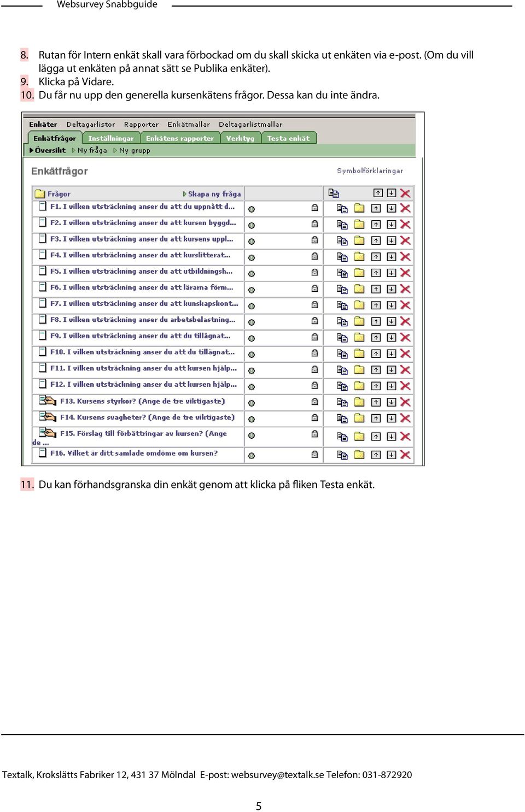Open the Enkätmallar menu
The width and height of the screenshot is (525, 812).
[x=189, y=125]
